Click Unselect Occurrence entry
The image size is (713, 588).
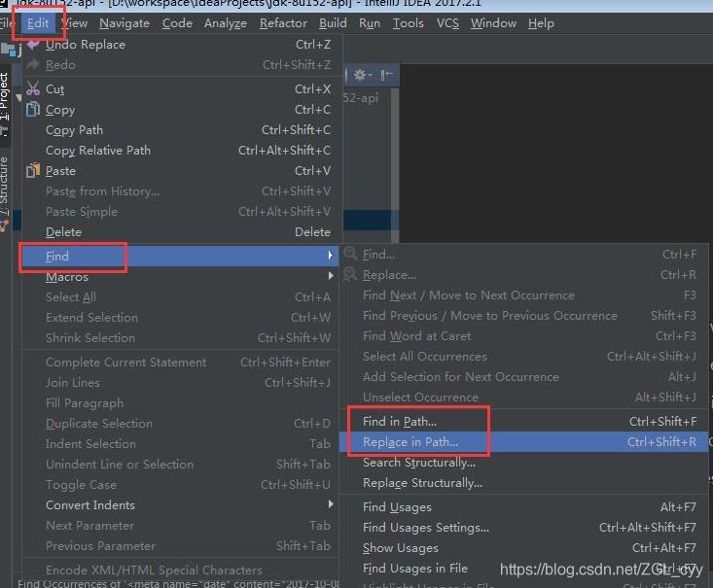pos(524,398)
